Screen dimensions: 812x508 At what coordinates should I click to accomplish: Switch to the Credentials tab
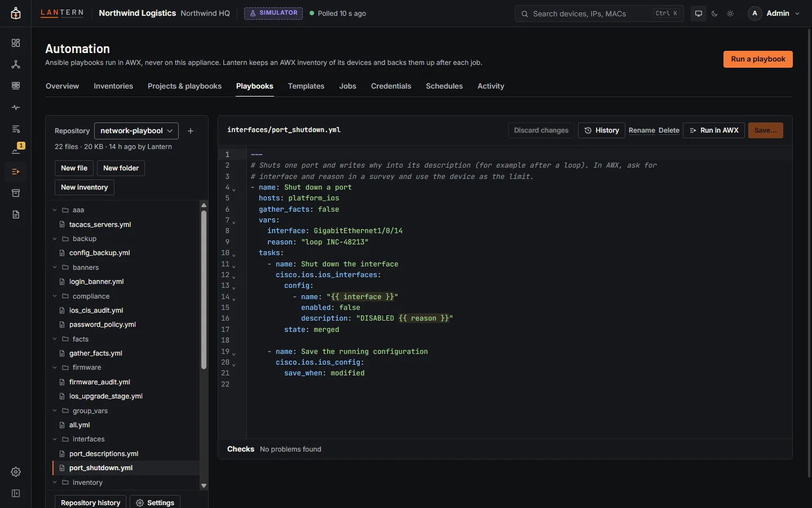391,86
